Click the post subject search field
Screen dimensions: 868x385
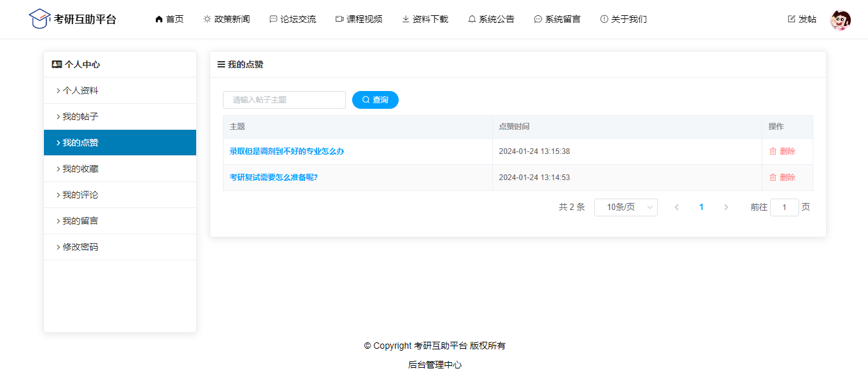pyautogui.click(x=284, y=100)
